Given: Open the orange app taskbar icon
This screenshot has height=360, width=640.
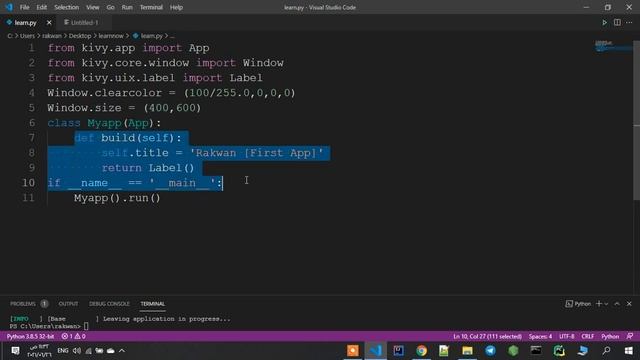Looking at the screenshot, I should point(353,351).
